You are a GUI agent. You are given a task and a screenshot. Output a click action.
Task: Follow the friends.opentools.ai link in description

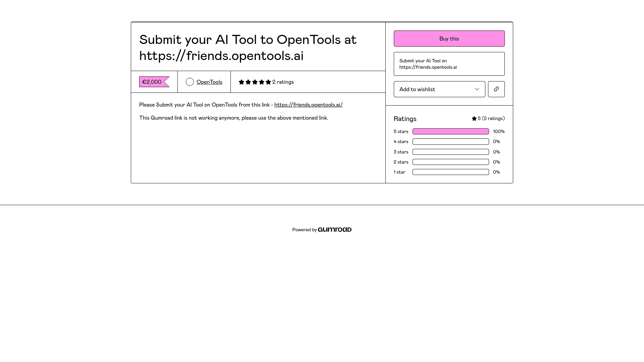tap(308, 105)
